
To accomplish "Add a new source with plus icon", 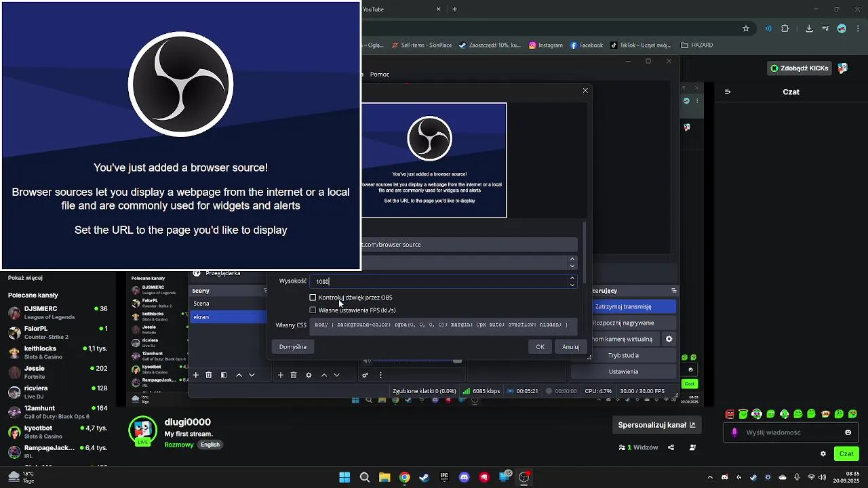I will pyautogui.click(x=281, y=375).
